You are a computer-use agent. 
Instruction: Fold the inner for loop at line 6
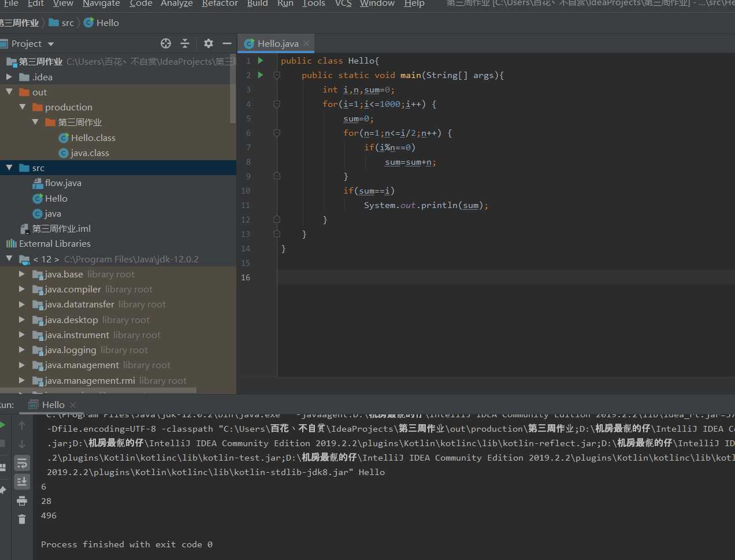pyautogui.click(x=277, y=133)
